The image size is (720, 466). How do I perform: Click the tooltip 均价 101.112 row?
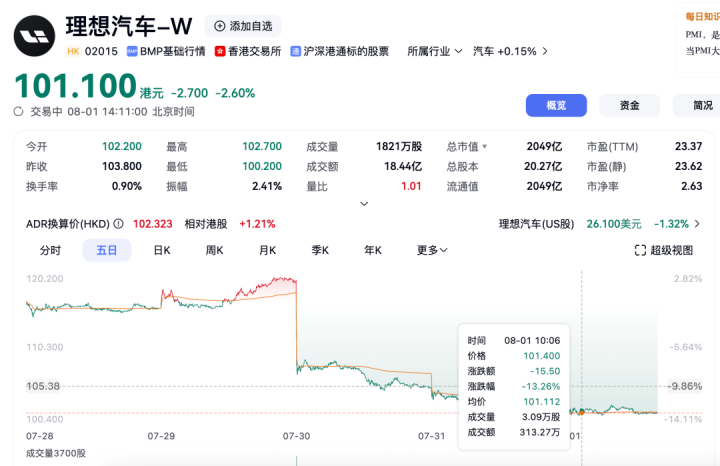(x=514, y=402)
